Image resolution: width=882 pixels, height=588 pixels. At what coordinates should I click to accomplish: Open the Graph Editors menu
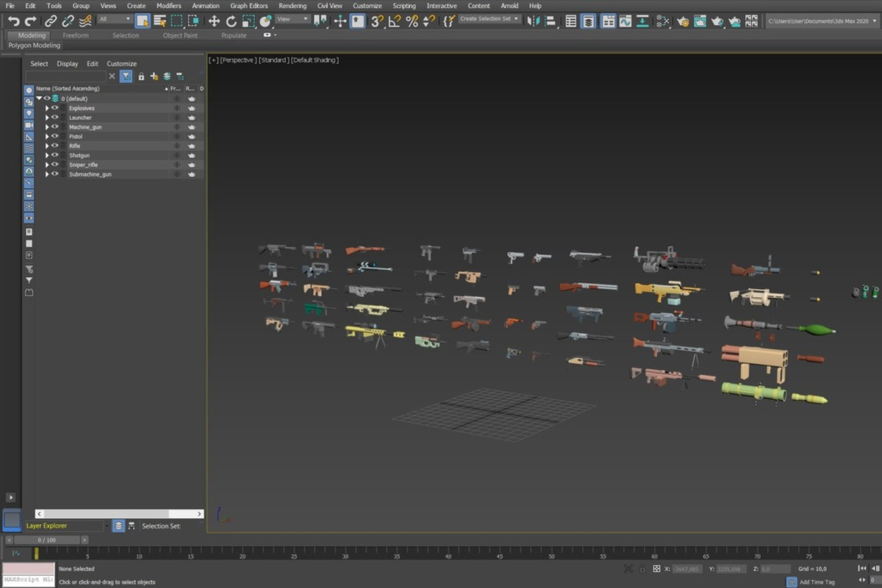[x=249, y=6]
